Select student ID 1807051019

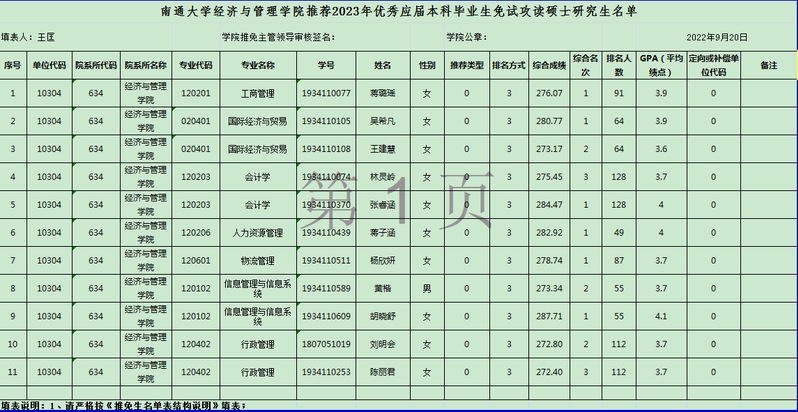[x=326, y=344]
